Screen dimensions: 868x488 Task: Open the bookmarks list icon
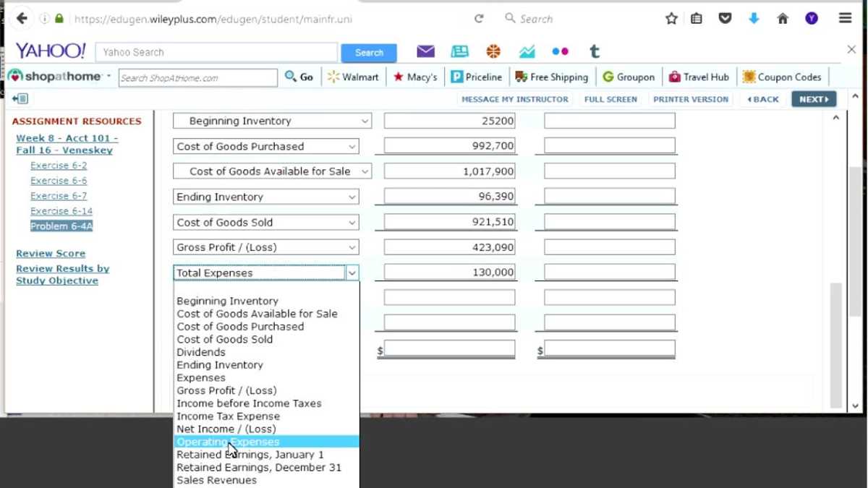697,19
